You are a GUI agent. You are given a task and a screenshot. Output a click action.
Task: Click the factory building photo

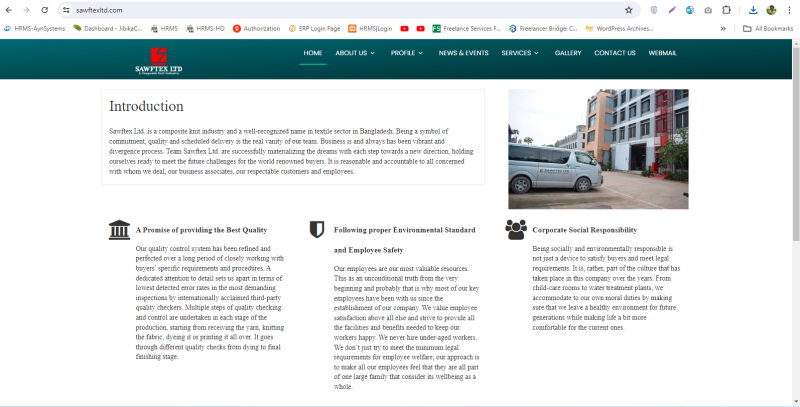[x=598, y=149]
